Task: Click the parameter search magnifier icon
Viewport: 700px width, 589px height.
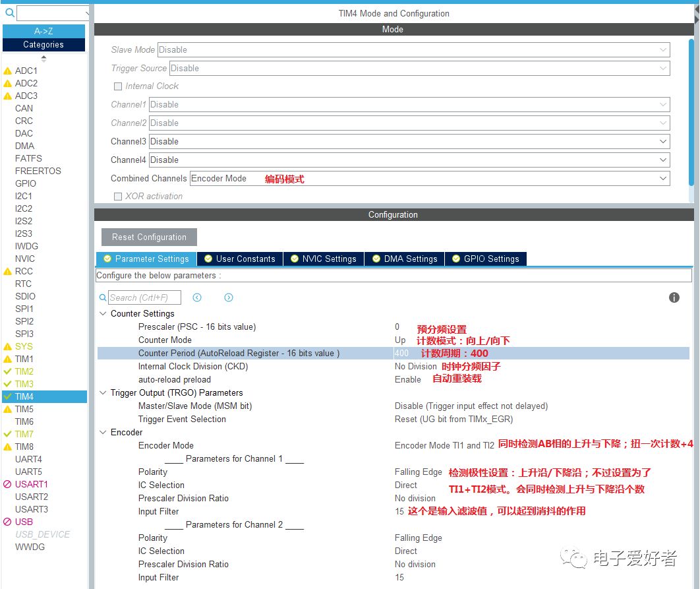Action: pos(103,297)
